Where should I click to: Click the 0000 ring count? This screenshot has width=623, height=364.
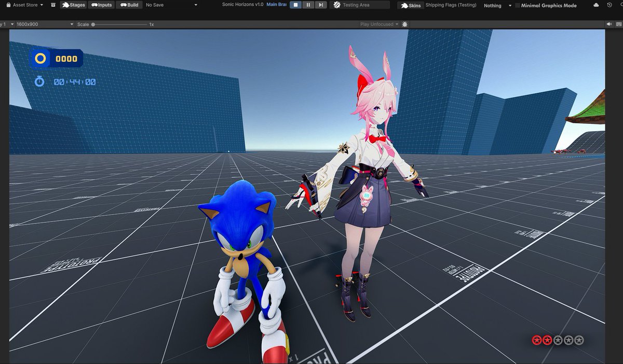point(66,59)
